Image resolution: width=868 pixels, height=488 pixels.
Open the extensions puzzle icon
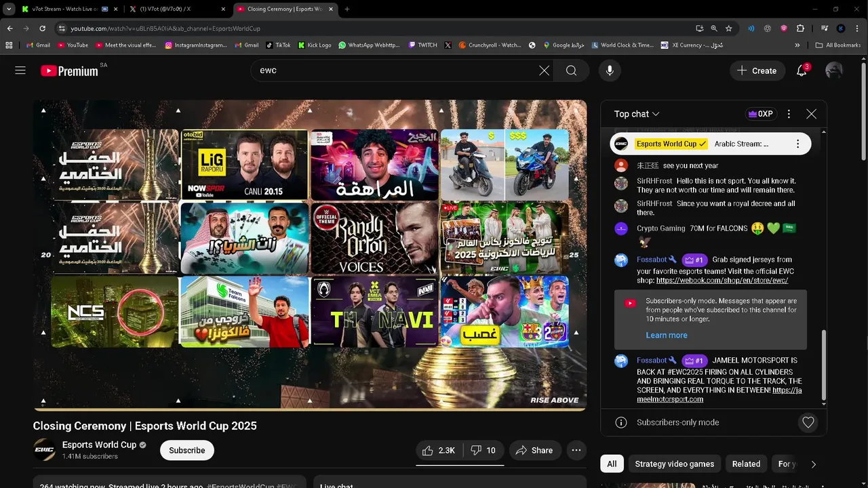(800, 28)
